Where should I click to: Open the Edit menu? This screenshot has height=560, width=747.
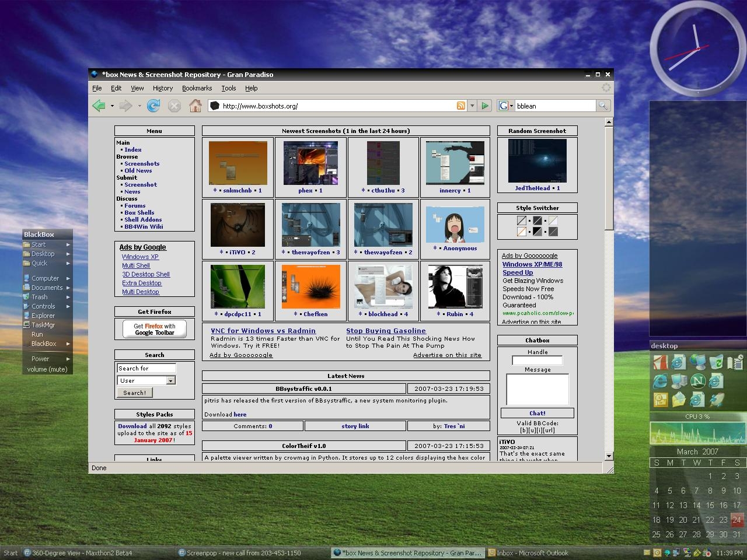[116, 88]
